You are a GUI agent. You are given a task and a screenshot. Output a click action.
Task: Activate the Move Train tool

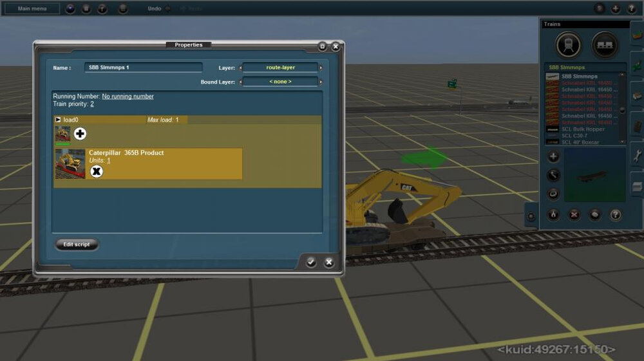(x=553, y=175)
